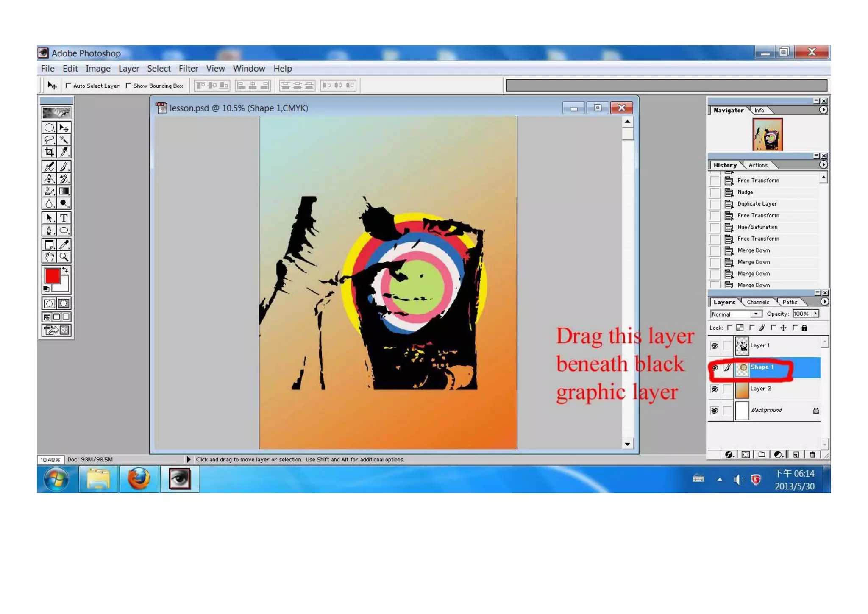Viewport: 868px width, 614px height.
Task: Open the Image menu
Action: coord(98,69)
